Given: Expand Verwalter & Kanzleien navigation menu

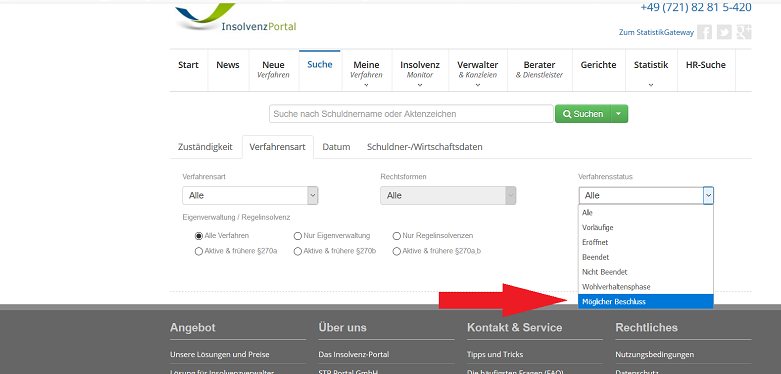Looking at the screenshot, I should [478, 70].
